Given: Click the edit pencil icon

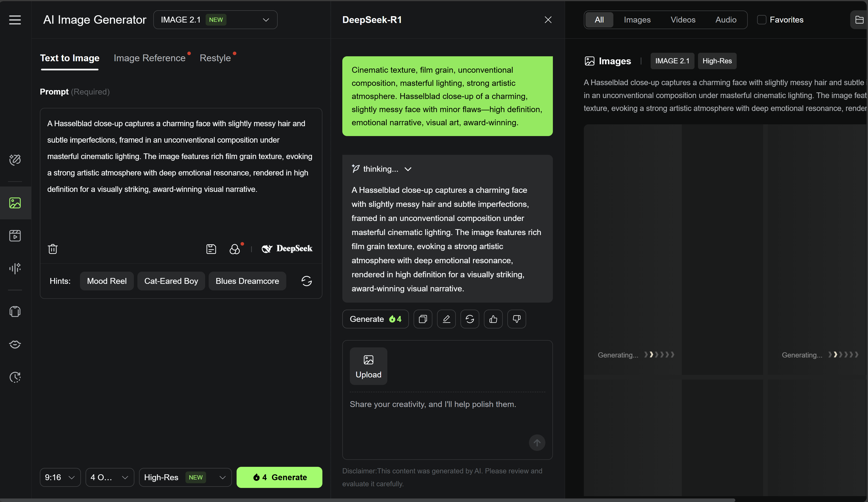Looking at the screenshot, I should click(446, 319).
